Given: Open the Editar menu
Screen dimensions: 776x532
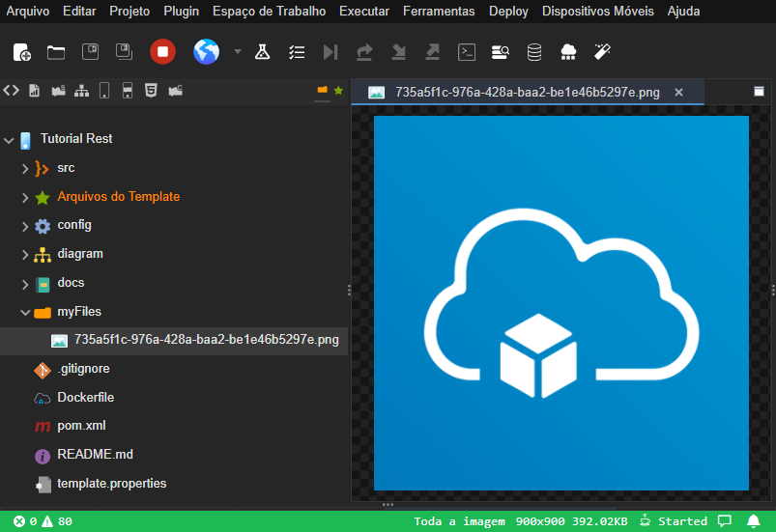Looking at the screenshot, I should [79, 11].
